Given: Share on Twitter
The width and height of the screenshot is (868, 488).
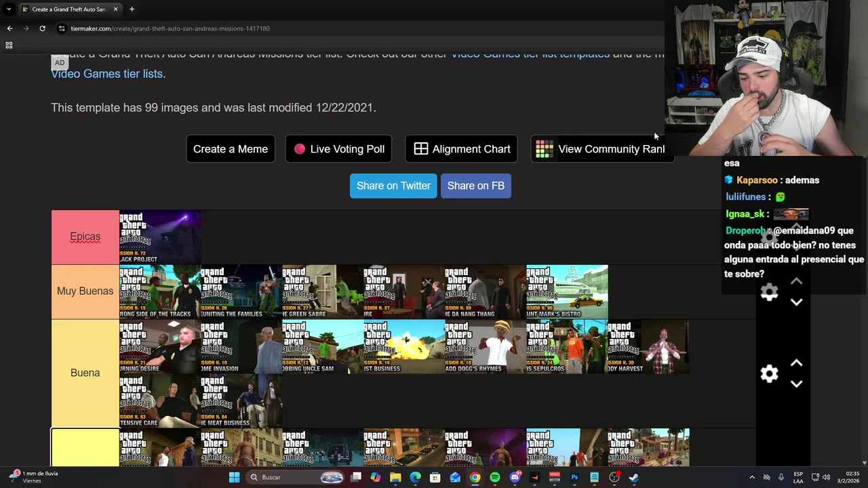Looking at the screenshot, I should pos(393,186).
